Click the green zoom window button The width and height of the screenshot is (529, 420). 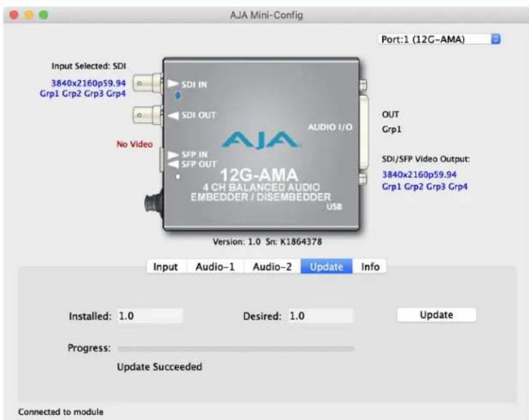point(43,15)
